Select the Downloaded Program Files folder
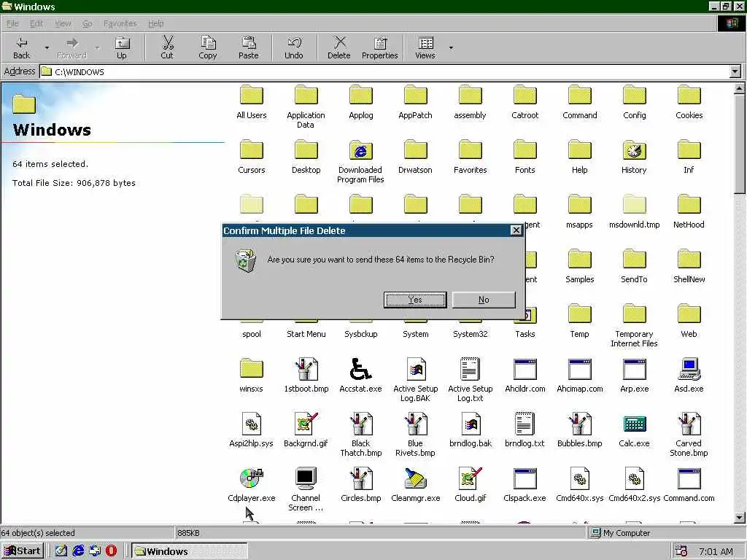The image size is (747, 560). click(360, 162)
